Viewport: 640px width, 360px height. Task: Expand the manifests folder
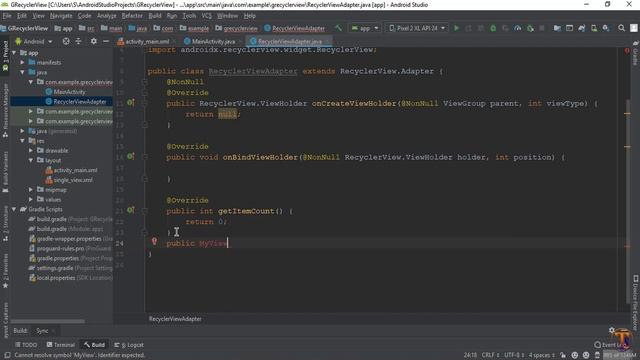(22, 62)
